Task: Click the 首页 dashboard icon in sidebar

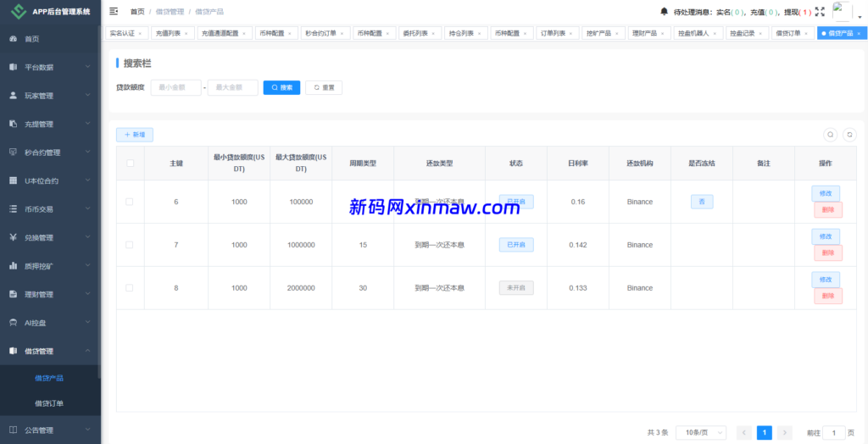Action: point(14,39)
